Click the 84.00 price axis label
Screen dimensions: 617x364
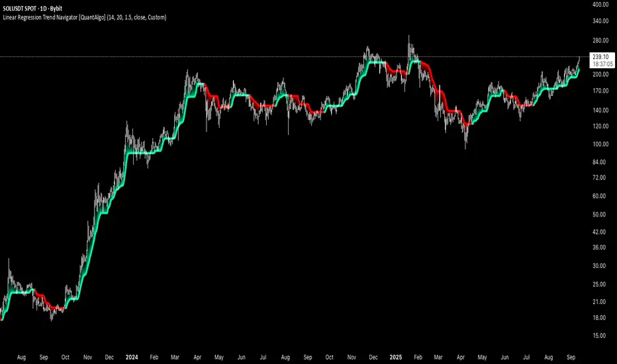tap(599, 161)
